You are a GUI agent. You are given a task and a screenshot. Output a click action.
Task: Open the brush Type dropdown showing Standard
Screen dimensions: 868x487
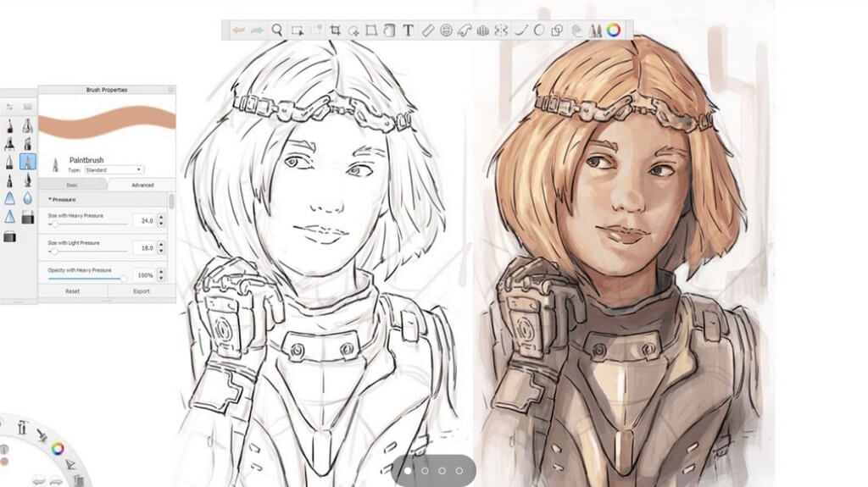(114, 169)
